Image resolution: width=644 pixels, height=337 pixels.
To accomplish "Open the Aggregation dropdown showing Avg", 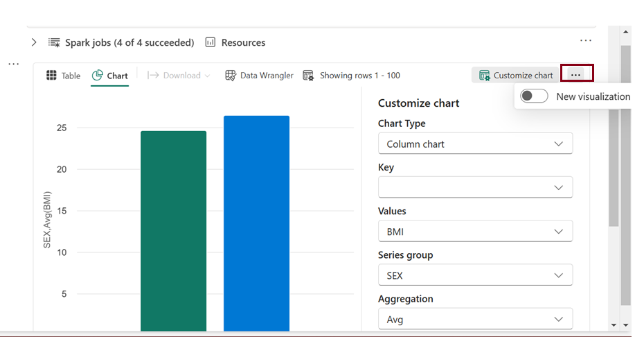I will pyautogui.click(x=475, y=319).
